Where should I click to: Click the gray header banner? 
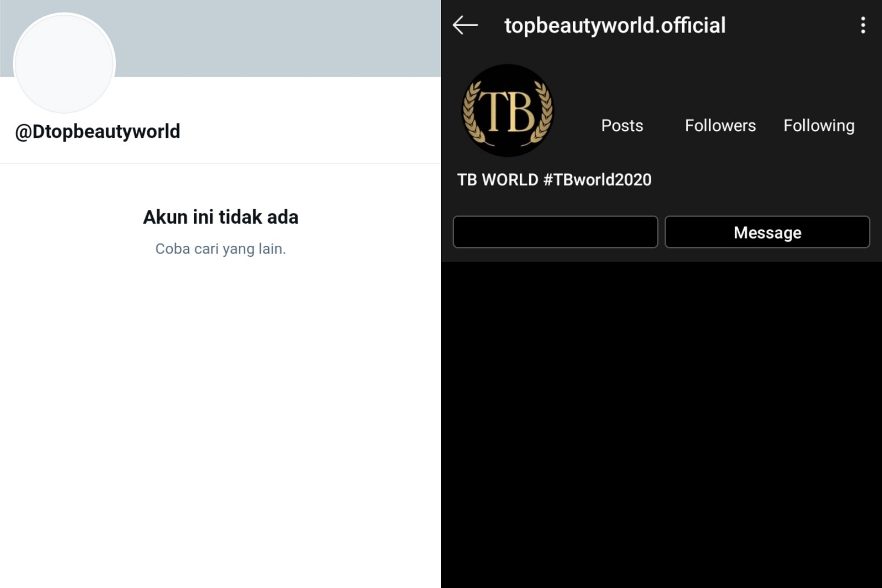coord(276,39)
